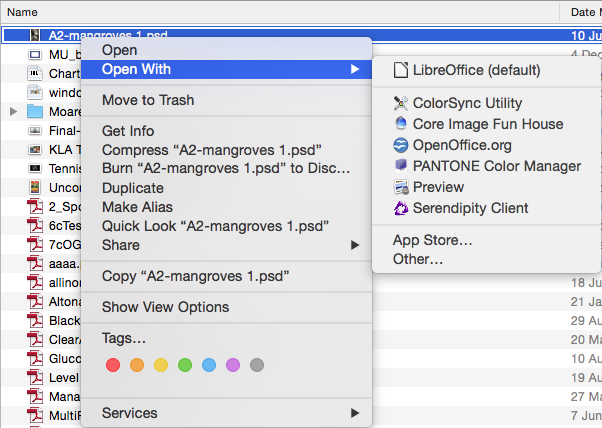Click the image file icon beside windo
602x428 pixels.
pyautogui.click(x=35, y=92)
